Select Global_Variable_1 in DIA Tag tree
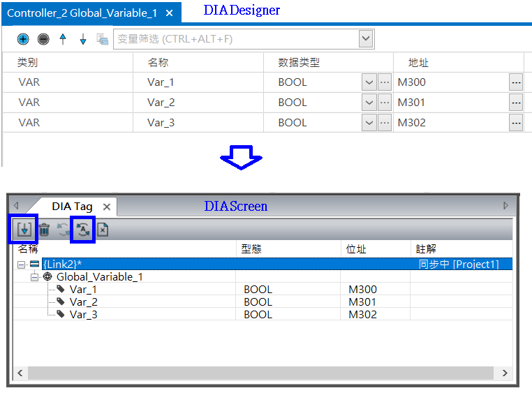Image resolution: width=532 pixels, height=402 pixels. pyautogui.click(x=100, y=277)
